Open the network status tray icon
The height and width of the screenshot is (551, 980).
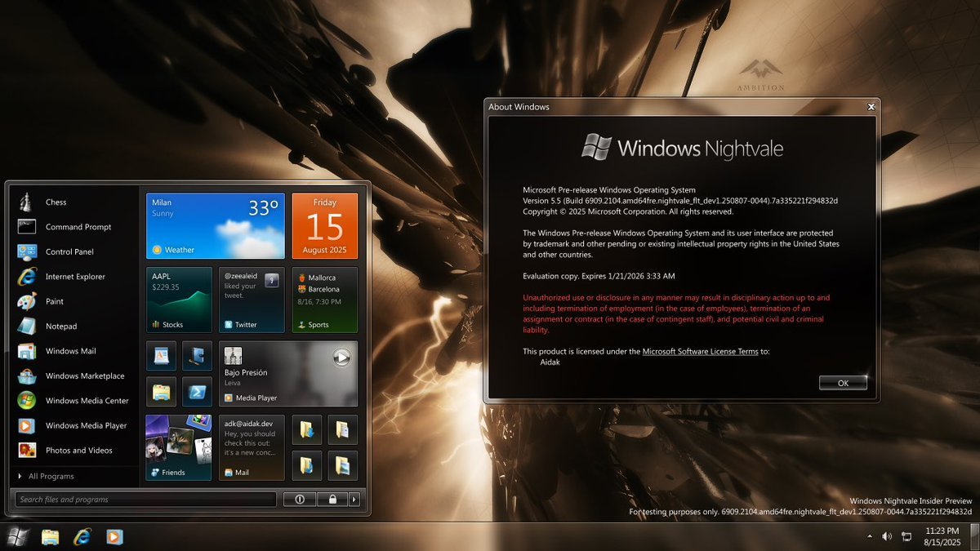pos(906,536)
